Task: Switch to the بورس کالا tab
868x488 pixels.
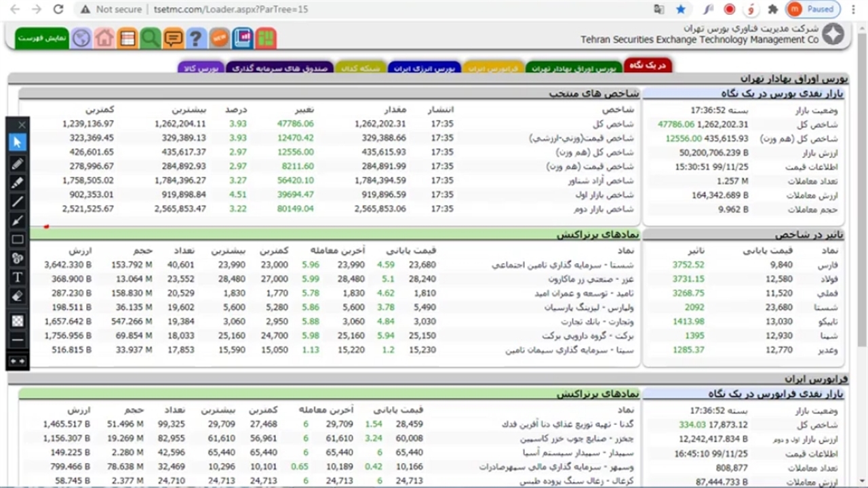Action: coord(201,68)
